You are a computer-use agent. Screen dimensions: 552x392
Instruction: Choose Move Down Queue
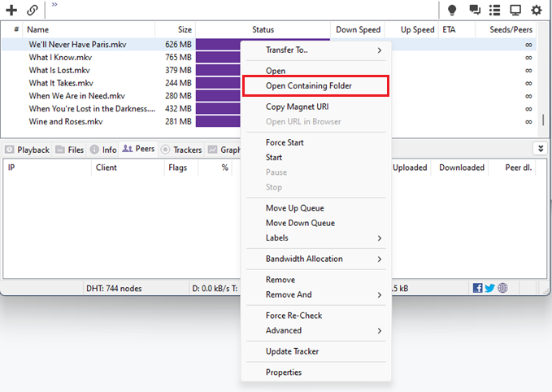316,223
